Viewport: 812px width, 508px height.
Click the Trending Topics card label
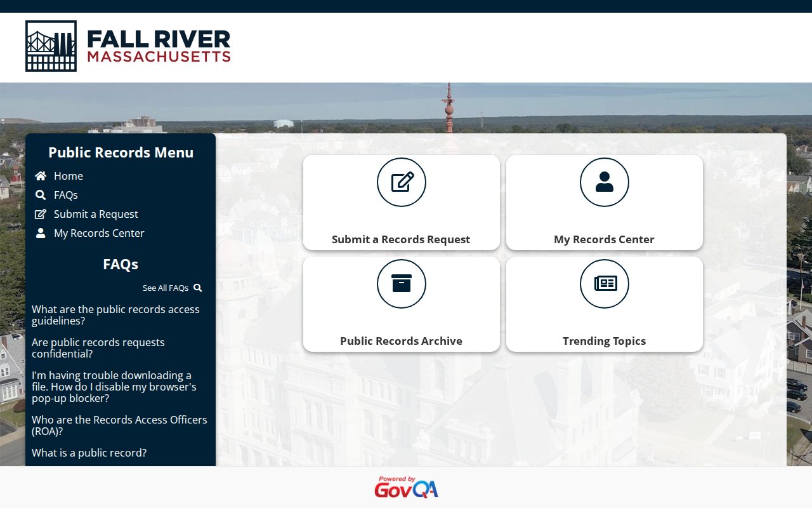coord(604,341)
